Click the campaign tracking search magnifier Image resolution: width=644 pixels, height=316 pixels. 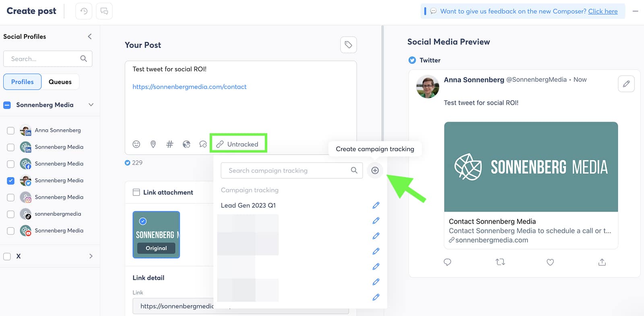click(354, 170)
